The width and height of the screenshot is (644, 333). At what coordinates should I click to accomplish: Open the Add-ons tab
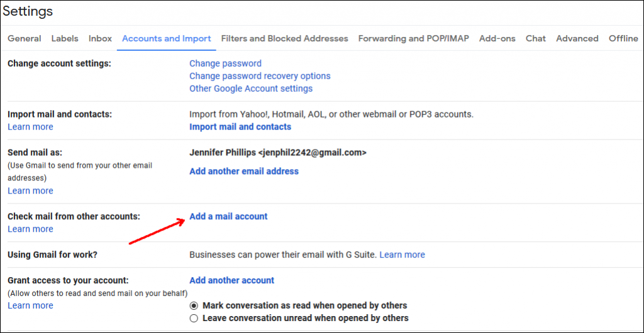pyautogui.click(x=497, y=38)
